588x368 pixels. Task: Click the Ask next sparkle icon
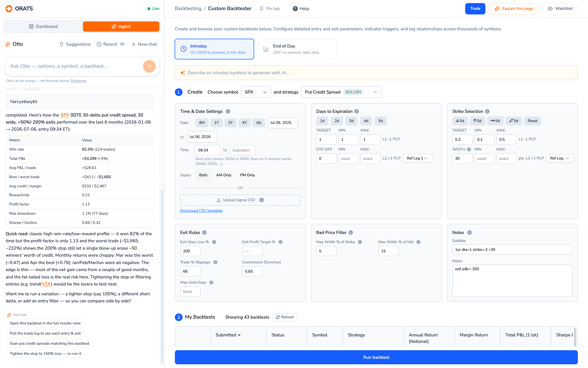pos(9,315)
